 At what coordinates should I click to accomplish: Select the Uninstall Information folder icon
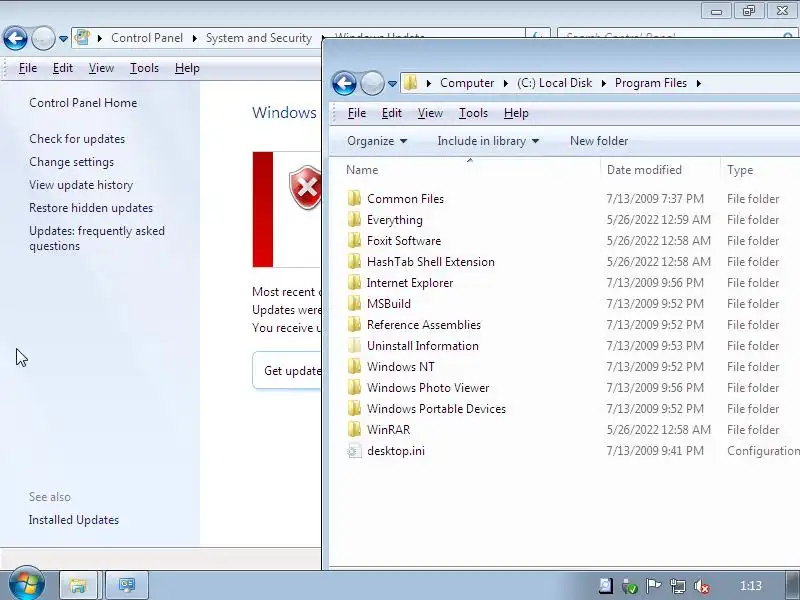click(x=354, y=345)
